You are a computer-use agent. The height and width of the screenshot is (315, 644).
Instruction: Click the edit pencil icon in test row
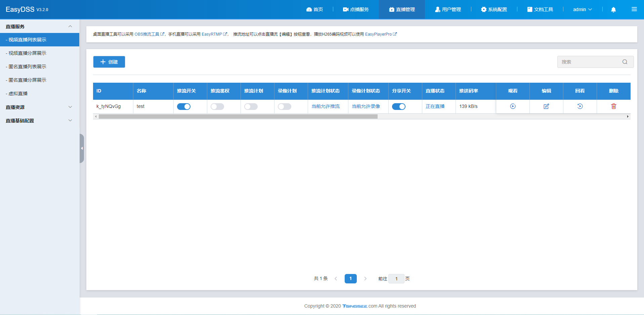(x=546, y=106)
